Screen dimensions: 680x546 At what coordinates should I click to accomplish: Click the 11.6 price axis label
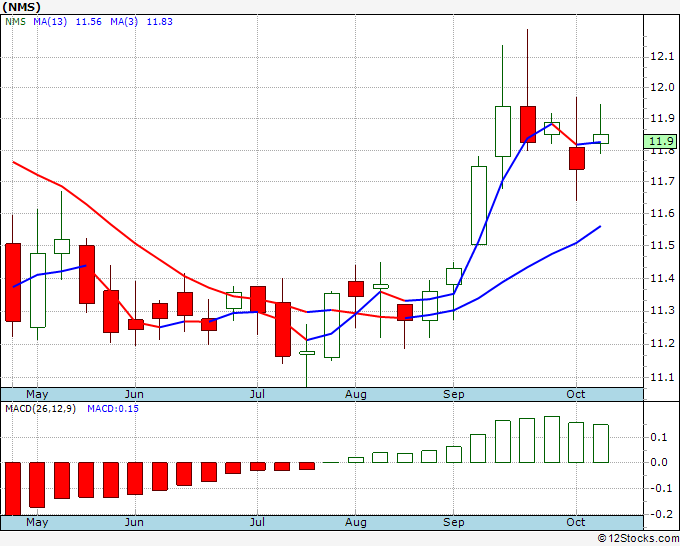click(662, 213)
